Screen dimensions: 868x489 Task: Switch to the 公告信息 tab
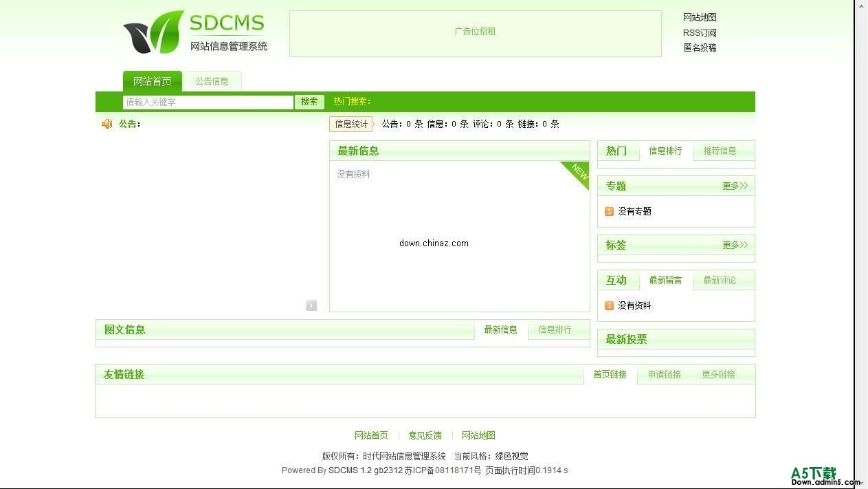(212, 80)
